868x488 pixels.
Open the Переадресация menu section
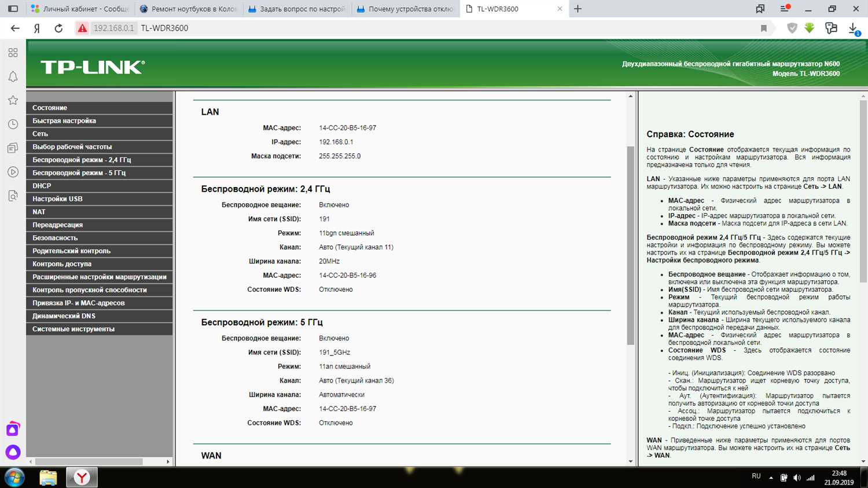tap(100, 225)
